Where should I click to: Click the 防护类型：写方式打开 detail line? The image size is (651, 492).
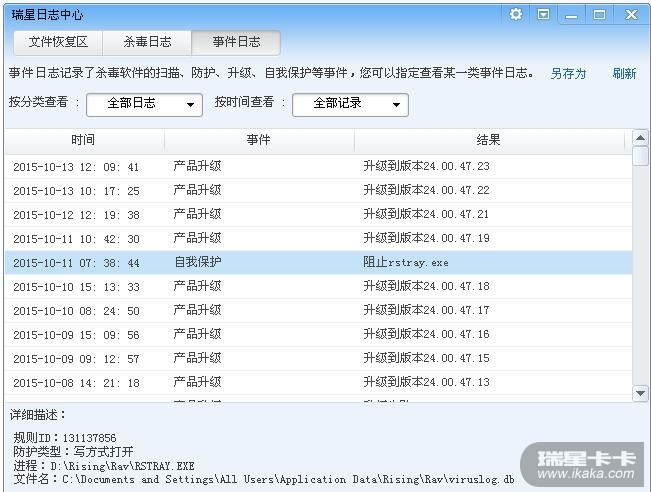pos(73,452)
